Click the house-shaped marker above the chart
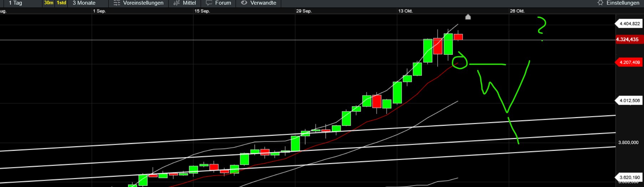The height and width of the screenshot is (187, 644). (x=468, y=17)
